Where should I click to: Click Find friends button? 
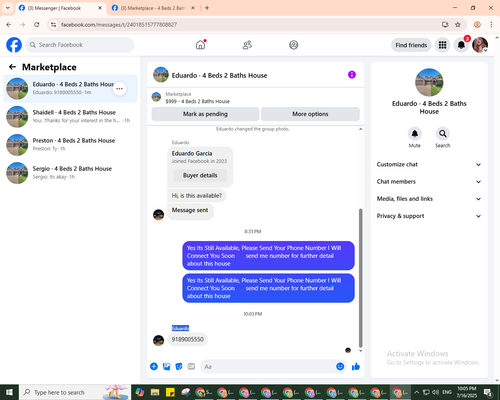[x=411, y=45]
